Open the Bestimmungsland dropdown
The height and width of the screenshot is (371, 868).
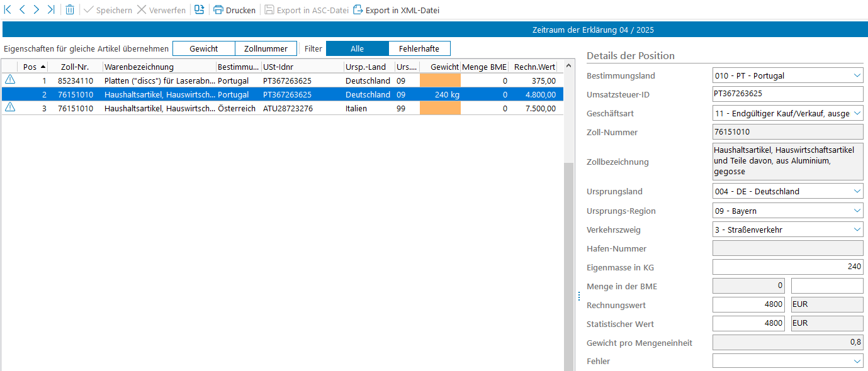pyautogui.click(x=857, y=75)
